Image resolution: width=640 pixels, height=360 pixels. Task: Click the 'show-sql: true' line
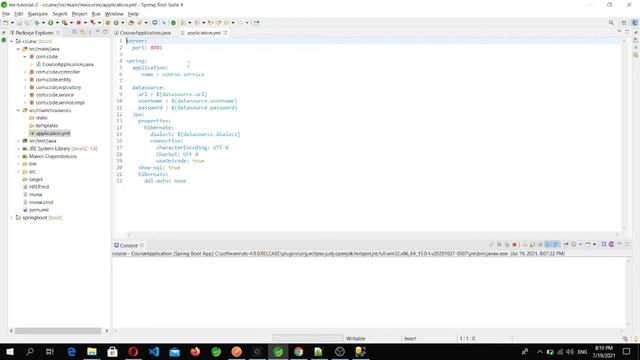159,168
